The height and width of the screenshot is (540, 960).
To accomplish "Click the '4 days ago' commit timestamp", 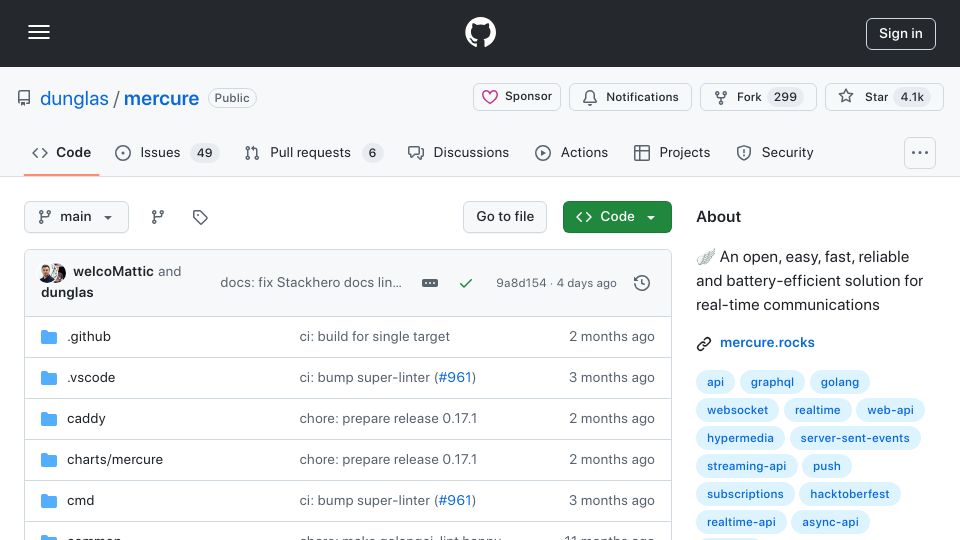I will tap(586, 283).
